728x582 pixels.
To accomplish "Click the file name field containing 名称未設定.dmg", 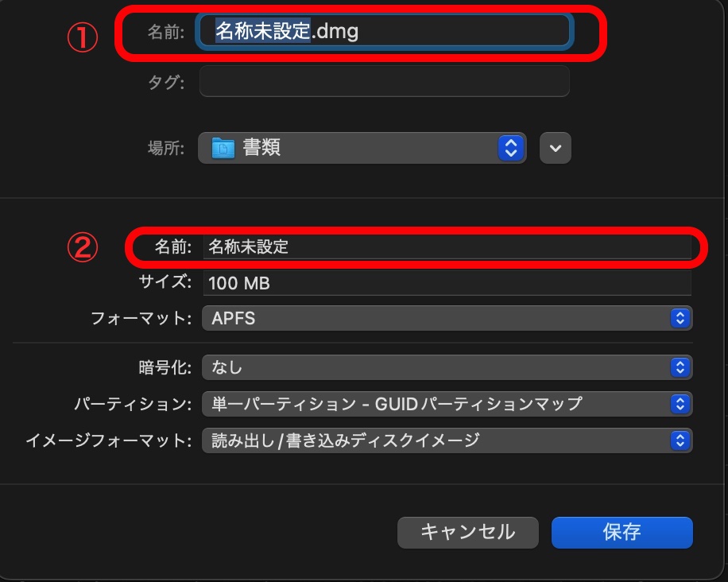I will [x=385, y=32].
